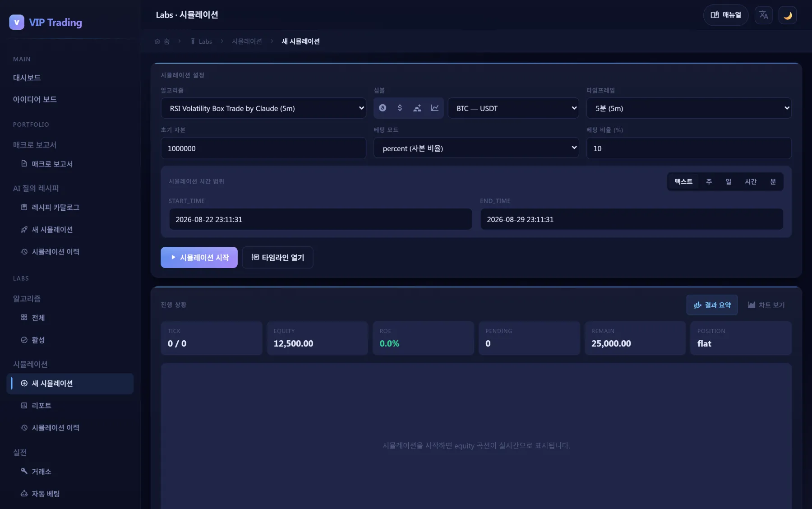Select the commodities symbol-type icon
The width and height of the screenshot is (812, 509).
coord(417,108)
